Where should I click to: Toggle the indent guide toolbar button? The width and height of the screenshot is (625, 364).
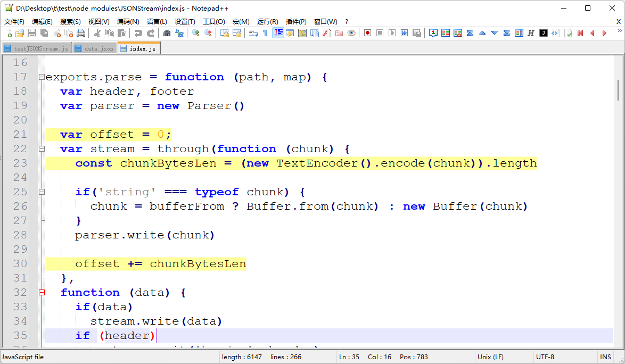pos(278,33)
